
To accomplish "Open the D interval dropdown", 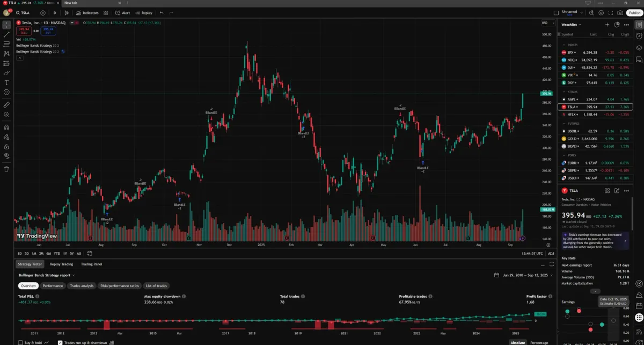I will point(55,12).
